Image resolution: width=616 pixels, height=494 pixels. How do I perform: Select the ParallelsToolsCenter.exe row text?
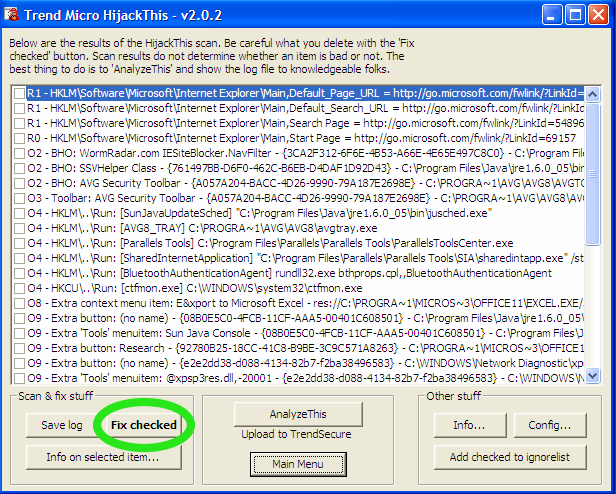click(270, 243)
